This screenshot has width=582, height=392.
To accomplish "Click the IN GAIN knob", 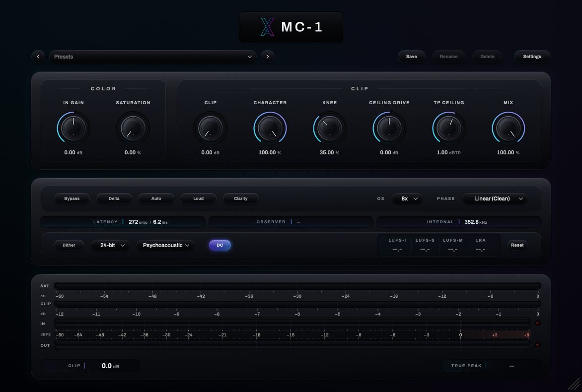I will point(73,129).
